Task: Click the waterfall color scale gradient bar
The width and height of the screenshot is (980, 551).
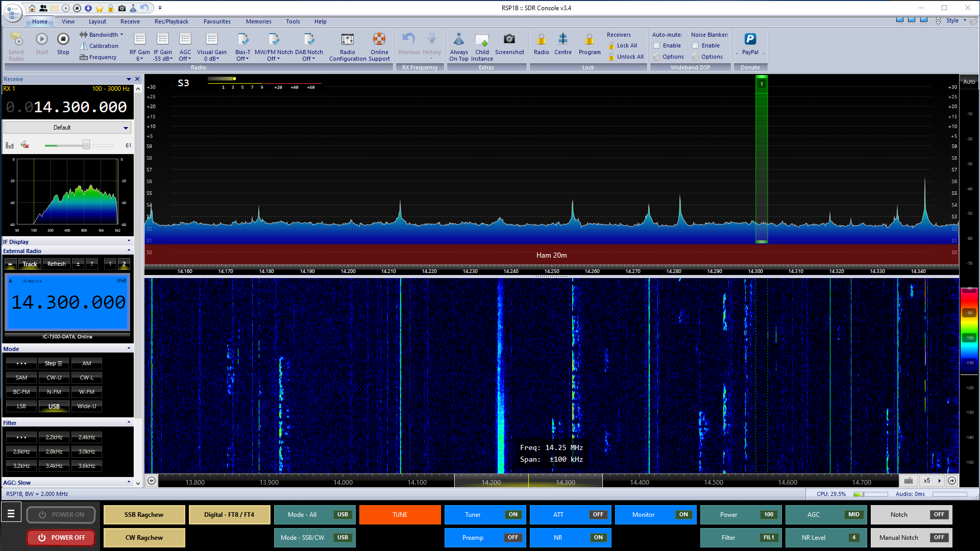Action: coord(969,332)
